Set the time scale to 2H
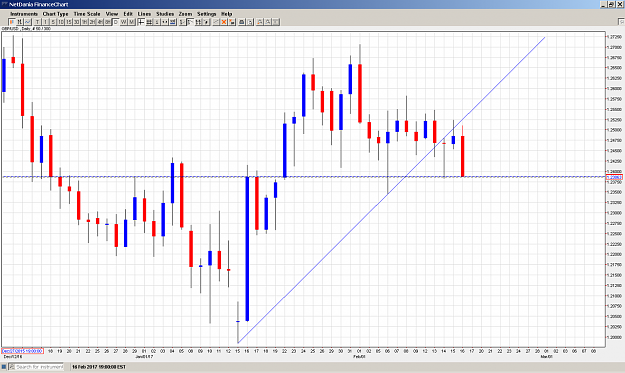The image size is (625, 373). coord(92,22)
